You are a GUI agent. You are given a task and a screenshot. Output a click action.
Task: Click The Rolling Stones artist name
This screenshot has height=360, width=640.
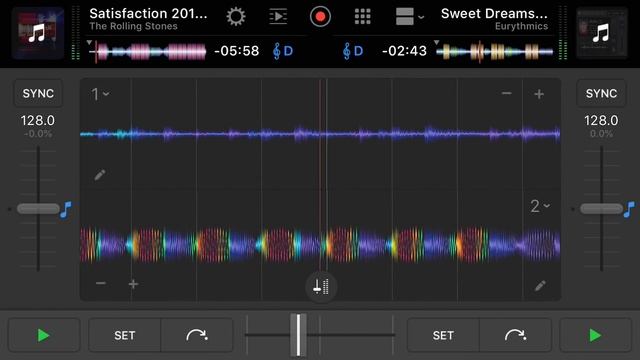[x=133, y=27]
